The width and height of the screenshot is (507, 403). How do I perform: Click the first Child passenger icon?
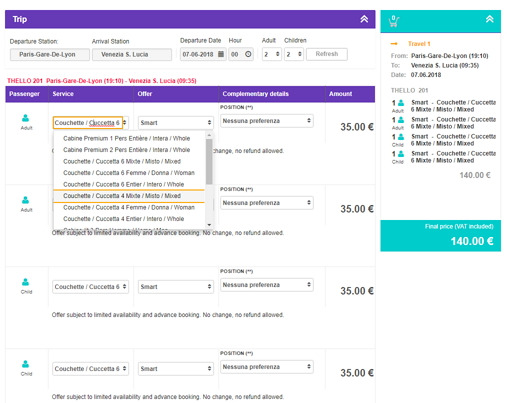tap(25, 282)
